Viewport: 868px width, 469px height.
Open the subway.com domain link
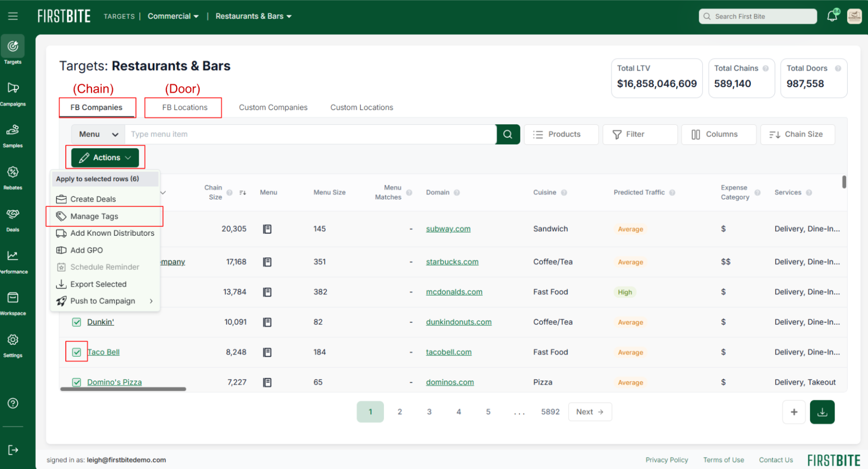(448, 229)
